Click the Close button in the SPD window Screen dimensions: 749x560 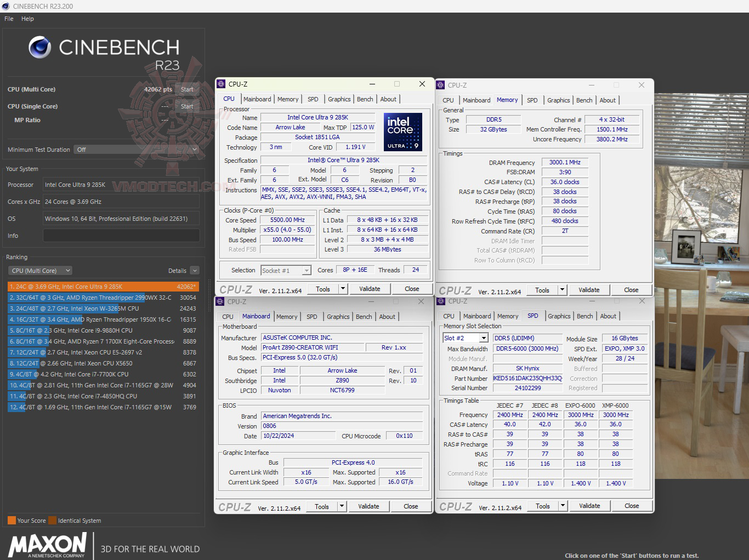(632, 506)
